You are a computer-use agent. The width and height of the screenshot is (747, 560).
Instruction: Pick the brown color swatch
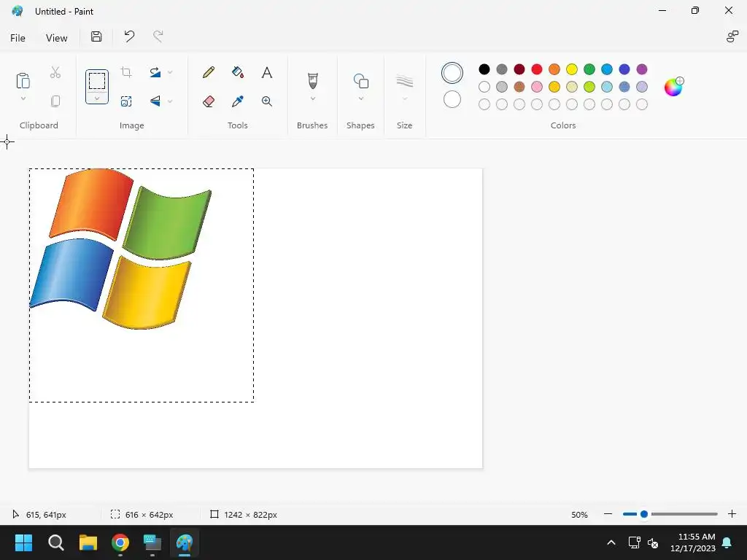coord(519,87)
